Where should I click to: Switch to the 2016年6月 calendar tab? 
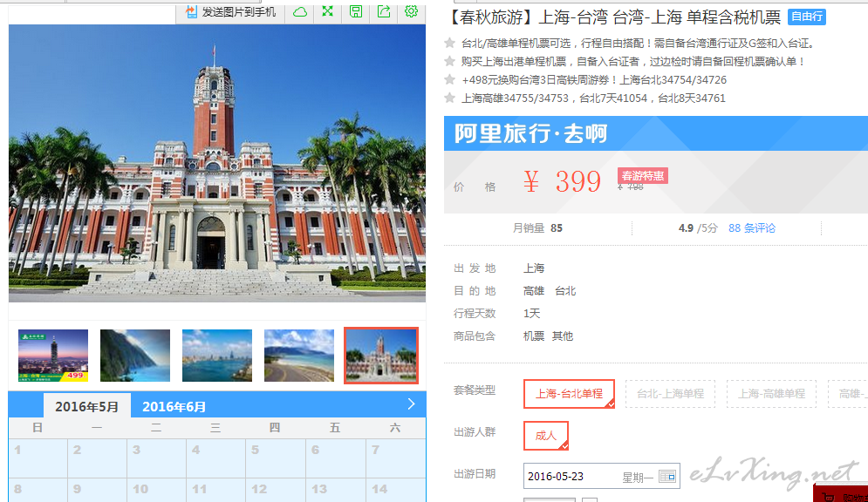174,407
